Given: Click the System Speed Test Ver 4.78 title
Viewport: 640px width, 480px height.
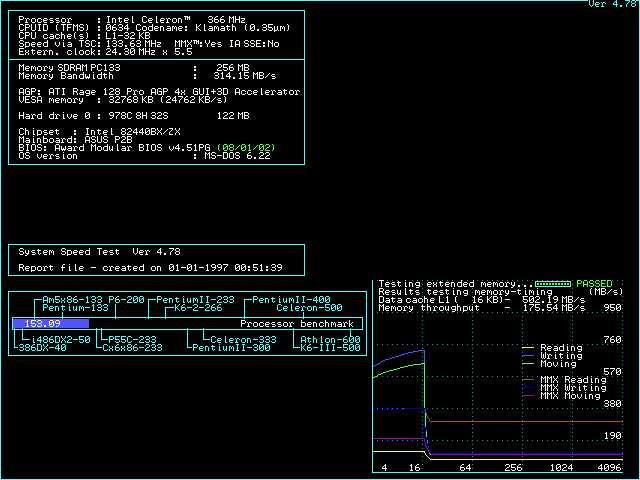Looking at the screenshot, I should [x=99, y=252].
